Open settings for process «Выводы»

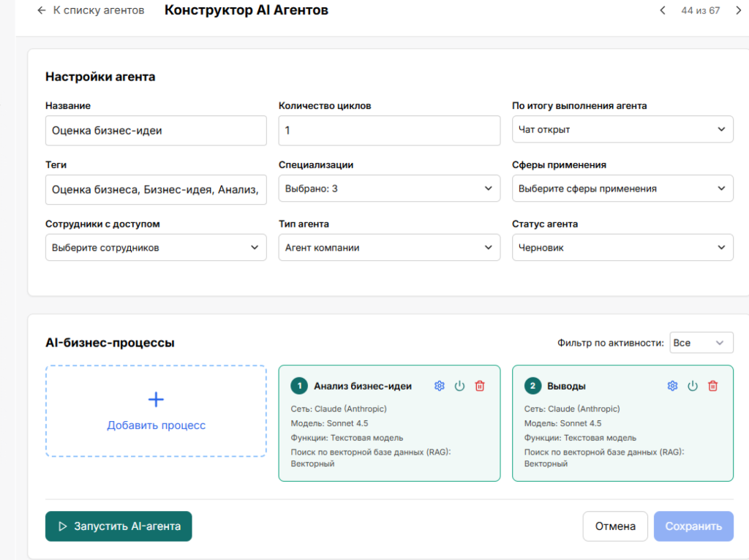click(672, 385)
